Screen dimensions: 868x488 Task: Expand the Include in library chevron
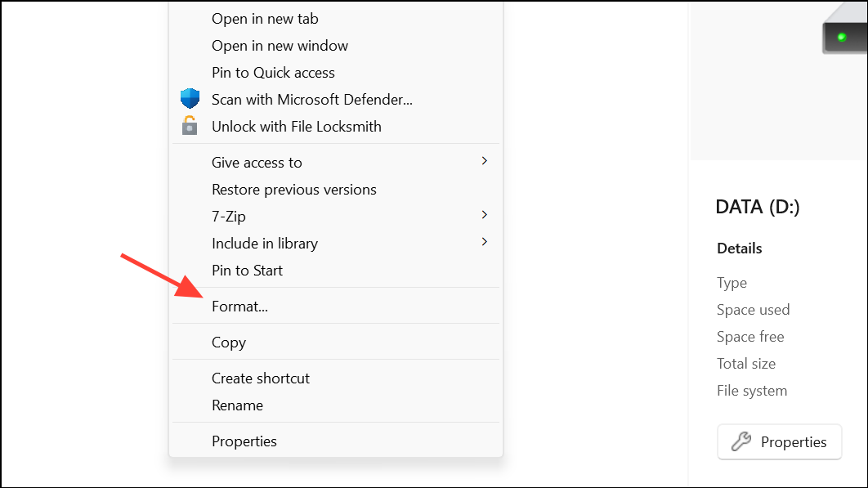[x=485, y=242]
